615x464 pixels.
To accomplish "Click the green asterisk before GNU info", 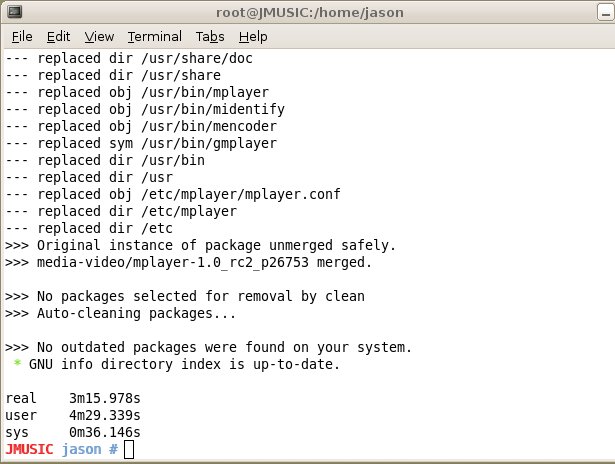I will point(17,363).
